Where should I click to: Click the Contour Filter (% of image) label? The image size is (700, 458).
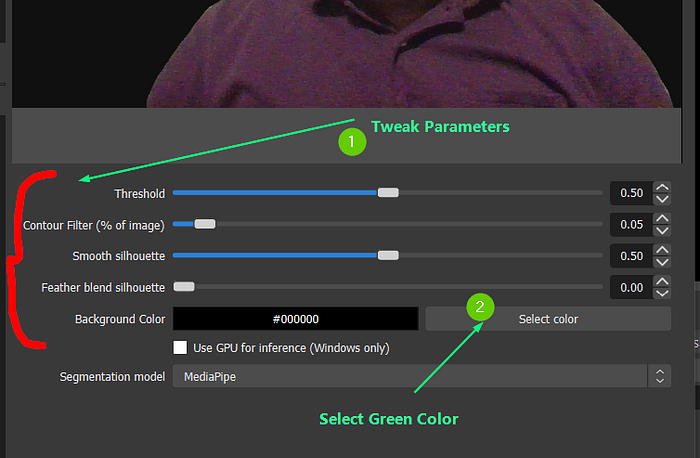point(94,225)
